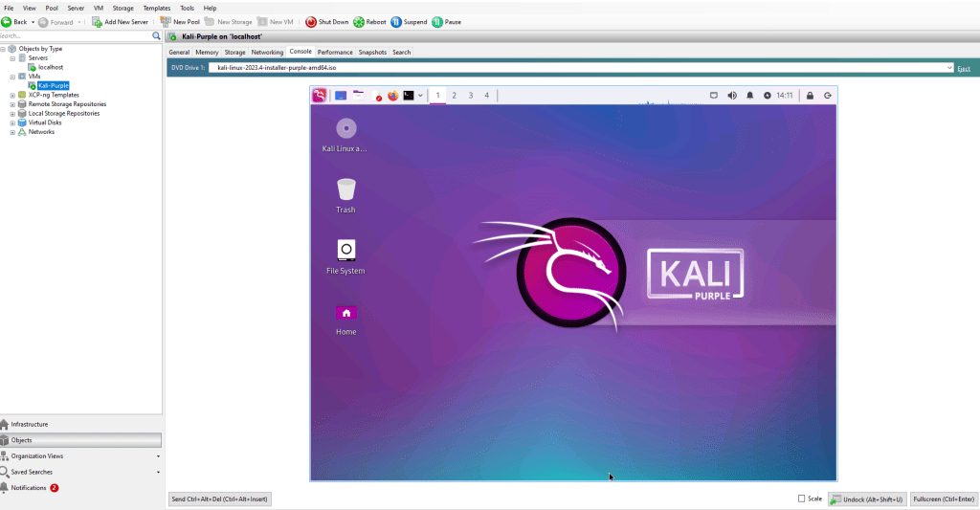This screenshot has width=980, height=510.
Task: Click the search field in left panel
Action: [75, 35]
